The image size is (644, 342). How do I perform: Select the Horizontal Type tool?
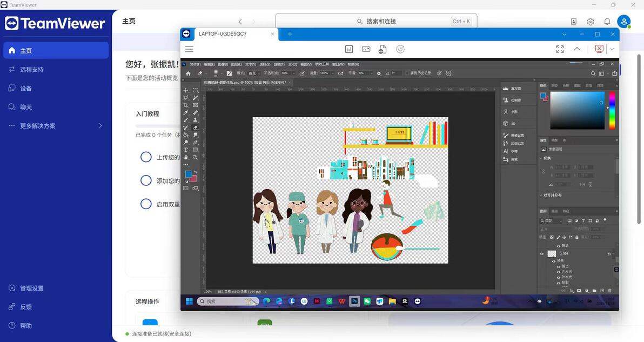(x=186, y=150)
